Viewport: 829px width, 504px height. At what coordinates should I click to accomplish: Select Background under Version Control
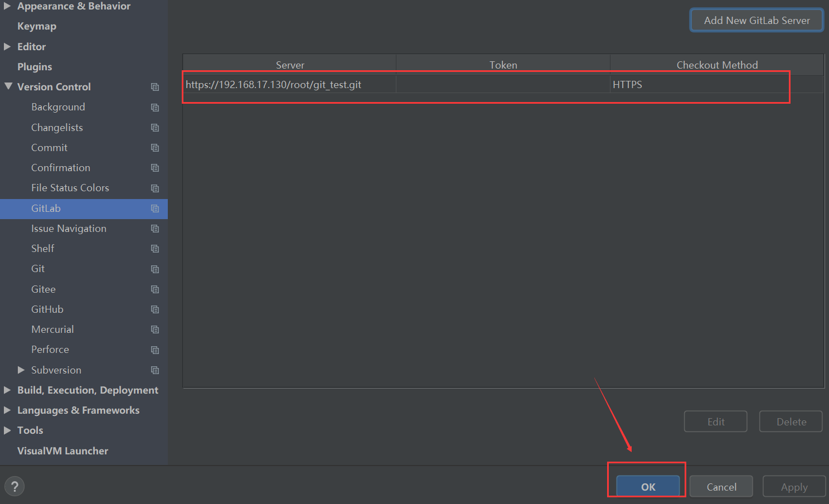(58, 107)
